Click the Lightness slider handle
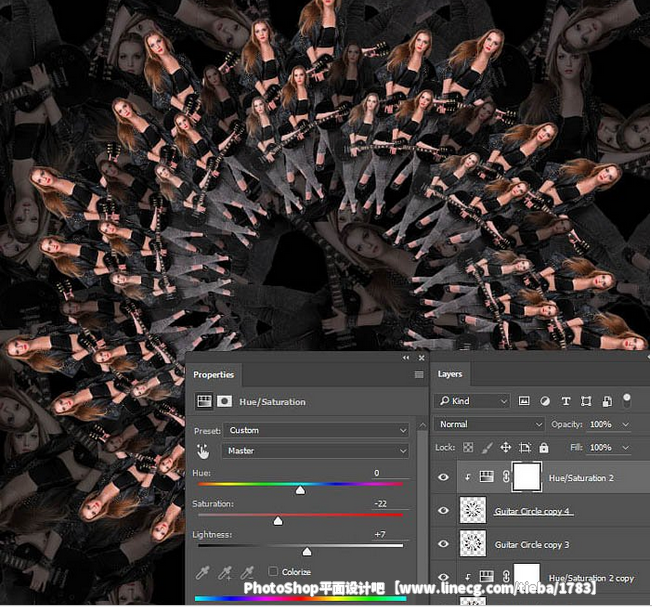 (x=307, y=552)
